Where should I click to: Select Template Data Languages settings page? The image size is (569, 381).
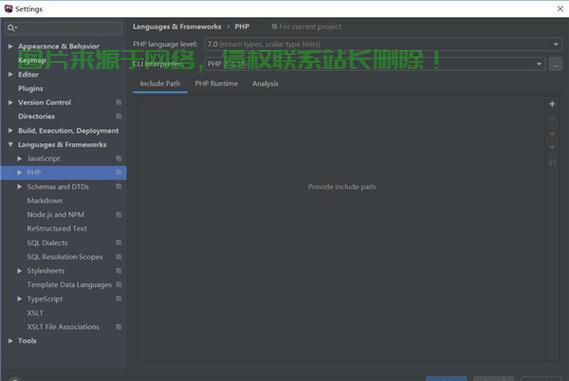[x=69, y=285]
